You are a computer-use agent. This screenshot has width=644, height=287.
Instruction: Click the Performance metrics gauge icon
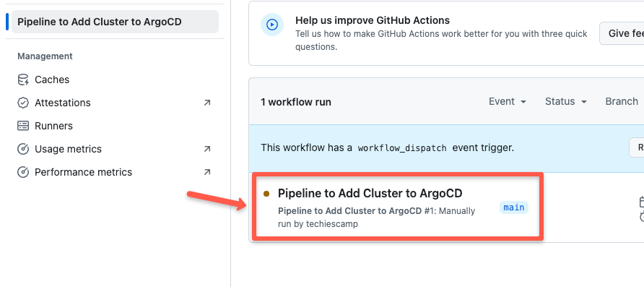click(23, 172)
